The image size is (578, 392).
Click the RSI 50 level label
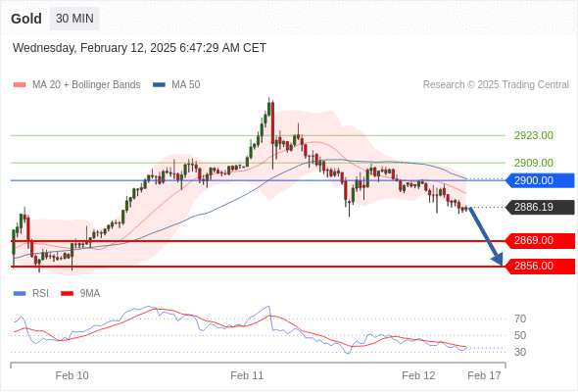pos(520,336)
